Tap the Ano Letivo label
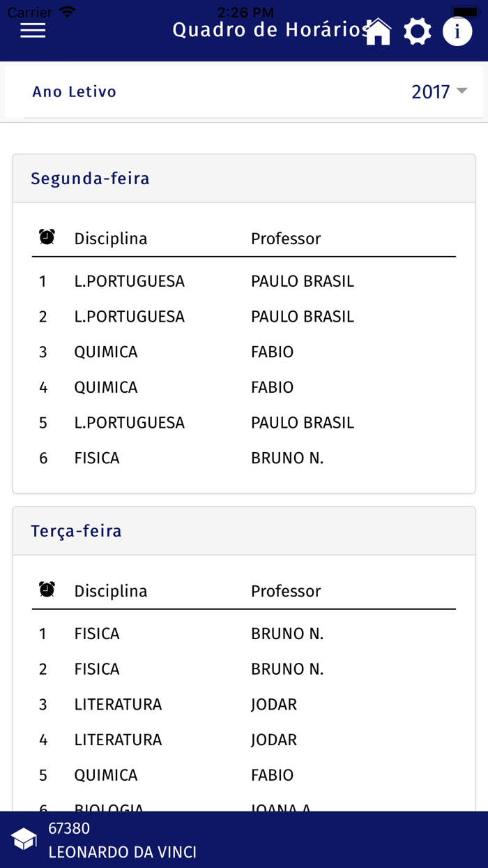This screenshot has width=488, height=868. [74, 91]
